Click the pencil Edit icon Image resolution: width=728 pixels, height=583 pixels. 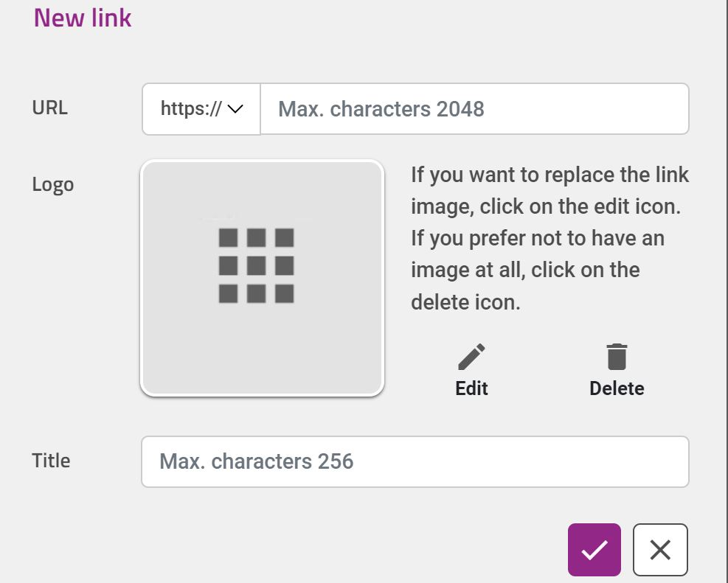471,357
